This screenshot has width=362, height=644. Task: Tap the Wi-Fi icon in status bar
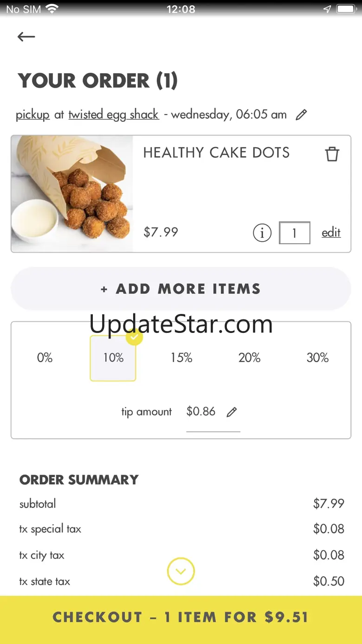52,9
